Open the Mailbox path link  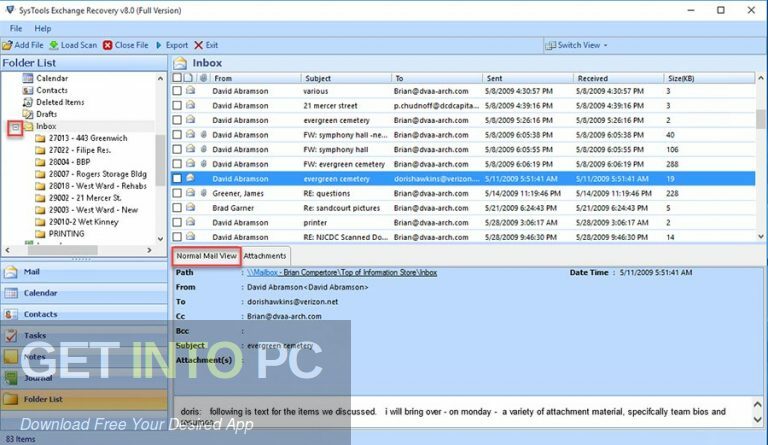[x=342, y=273]
